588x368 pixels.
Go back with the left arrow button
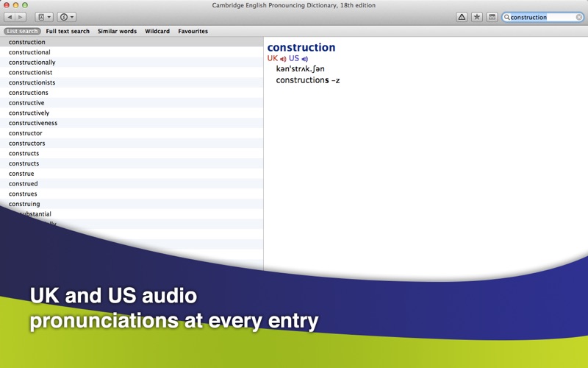tap(10, 17)
